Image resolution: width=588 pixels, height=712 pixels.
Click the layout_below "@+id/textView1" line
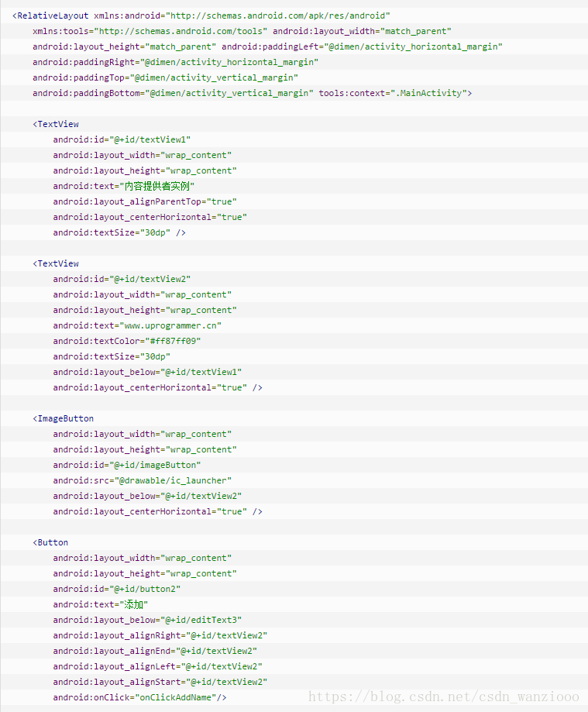pos(147,372)
